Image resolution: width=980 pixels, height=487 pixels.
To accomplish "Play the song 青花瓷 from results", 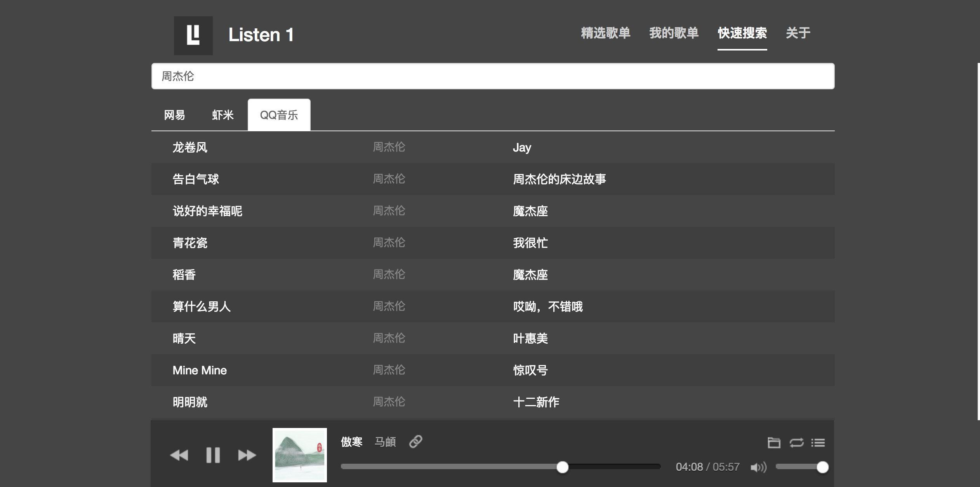I will pos(190,243).
